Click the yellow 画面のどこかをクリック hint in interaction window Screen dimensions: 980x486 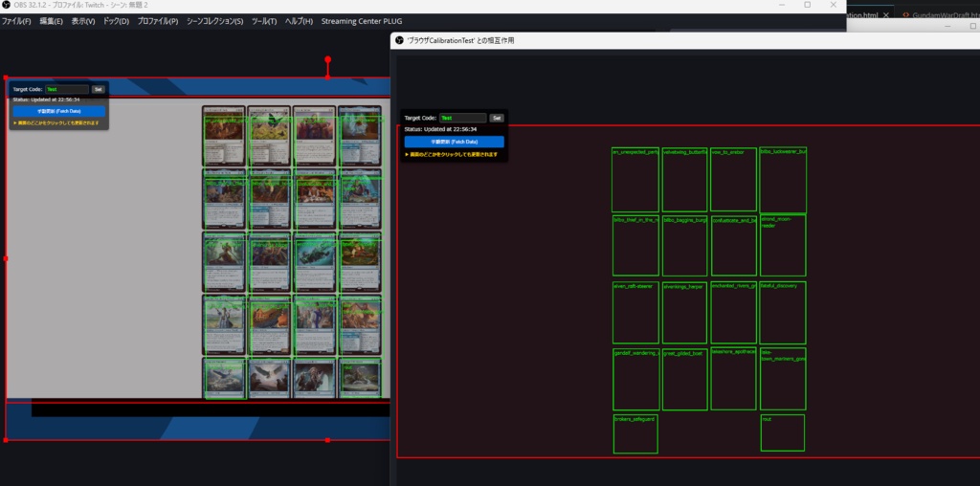pyautogui.click(x=452, y=154)
